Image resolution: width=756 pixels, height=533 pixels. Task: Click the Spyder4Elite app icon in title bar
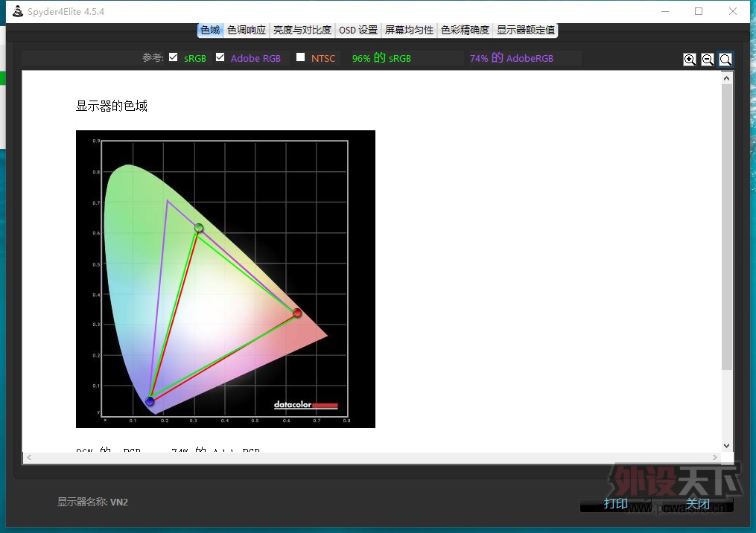tap(18, 11)
